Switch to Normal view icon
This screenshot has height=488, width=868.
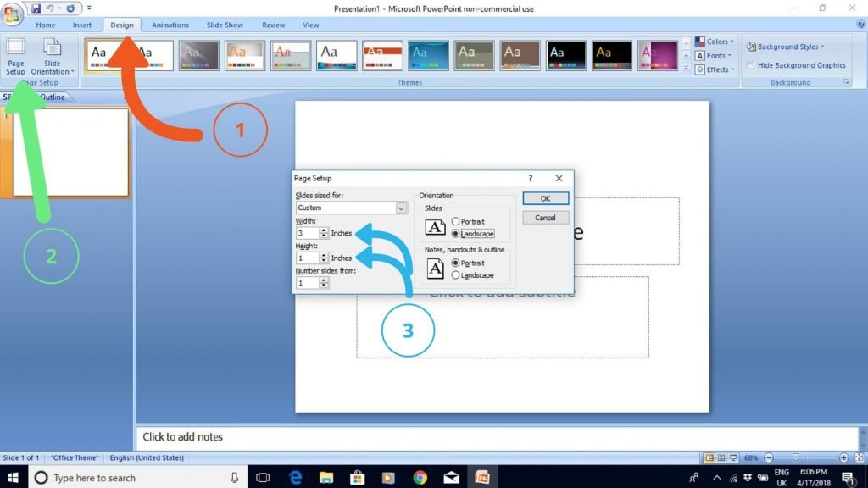pos(709,458)
